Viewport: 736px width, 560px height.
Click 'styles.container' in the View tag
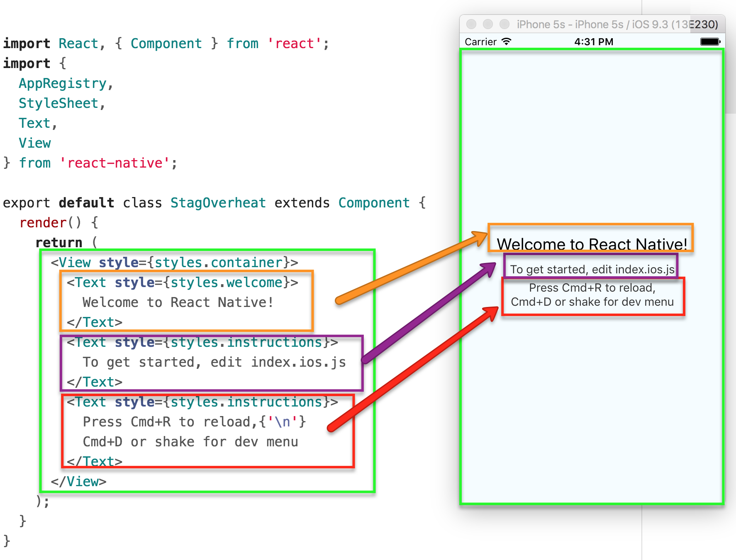point(218,263)
